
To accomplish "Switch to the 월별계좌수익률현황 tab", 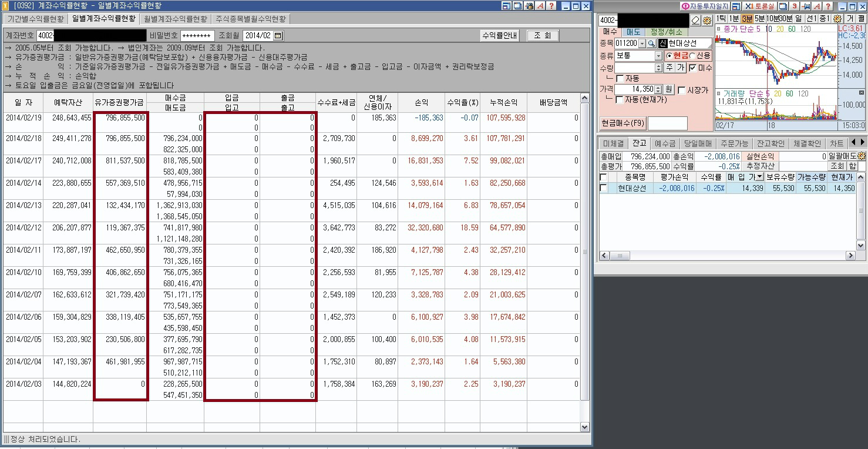I will [x=176, y=19].
